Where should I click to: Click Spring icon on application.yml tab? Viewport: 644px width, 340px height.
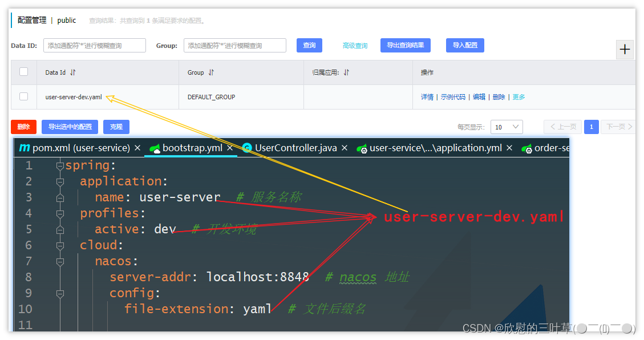coord(362,149)
